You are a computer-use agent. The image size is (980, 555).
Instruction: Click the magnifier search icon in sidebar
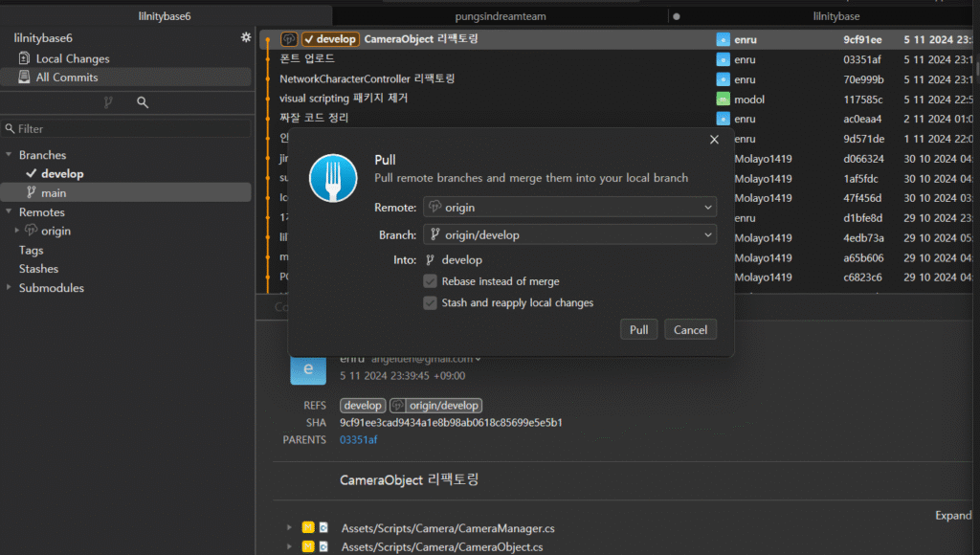coord(143,101)
